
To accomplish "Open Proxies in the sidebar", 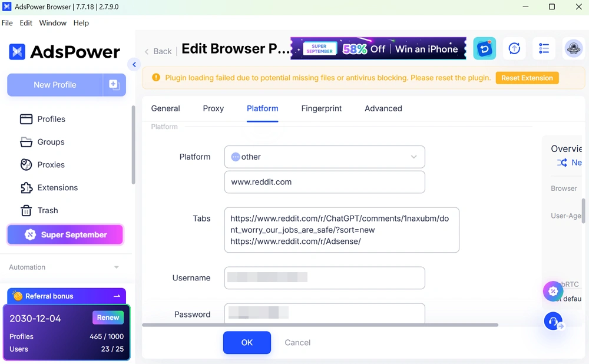I will pyautogui.click(x=42, y=165).
